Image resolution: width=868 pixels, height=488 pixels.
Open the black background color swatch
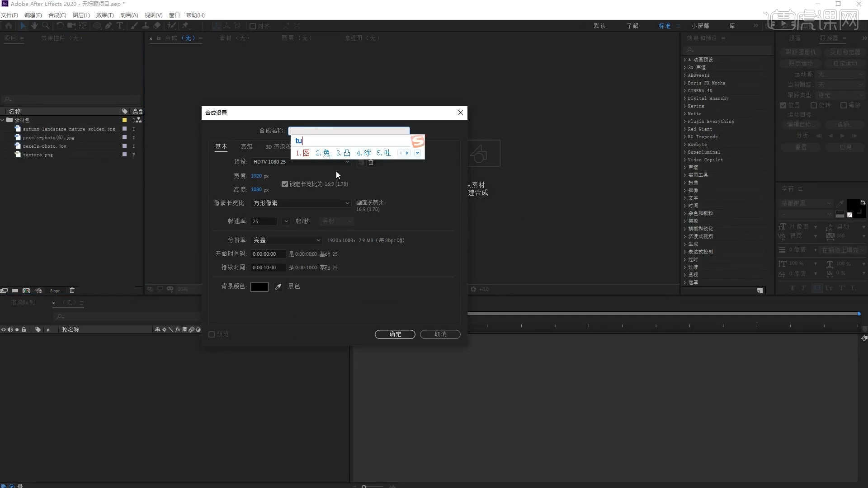click(x=259, y=287)
